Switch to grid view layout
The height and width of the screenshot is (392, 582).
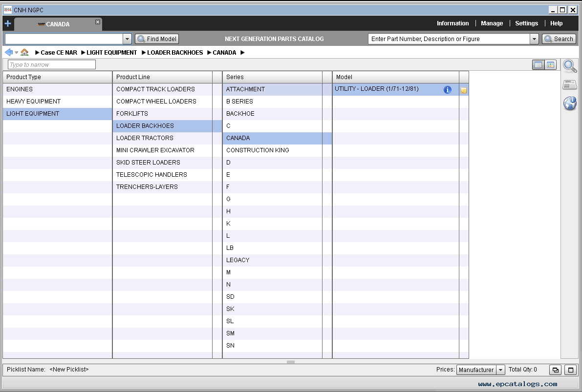click(550, 65)
